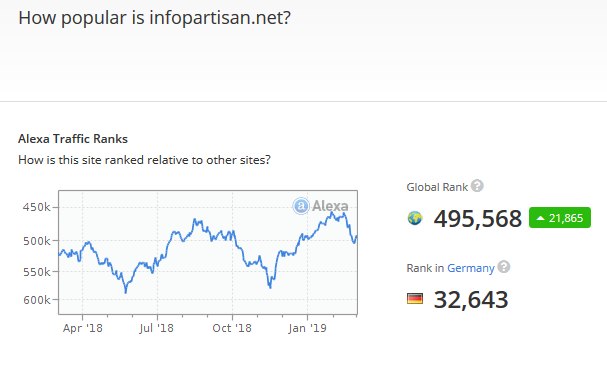Click the Jan '19 axis label
The width and height of the screenshot is (607, 387).
[x=307, y=328]
